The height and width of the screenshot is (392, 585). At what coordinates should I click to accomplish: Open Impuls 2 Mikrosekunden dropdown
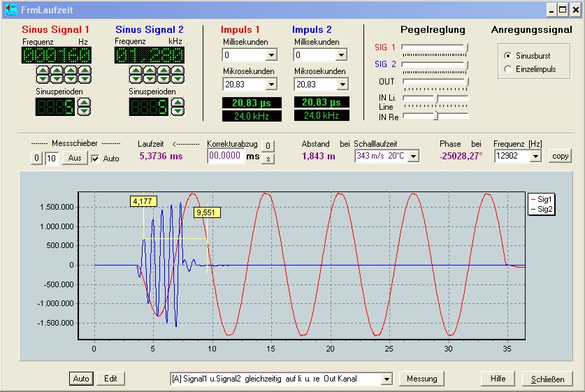click(342, 85)
